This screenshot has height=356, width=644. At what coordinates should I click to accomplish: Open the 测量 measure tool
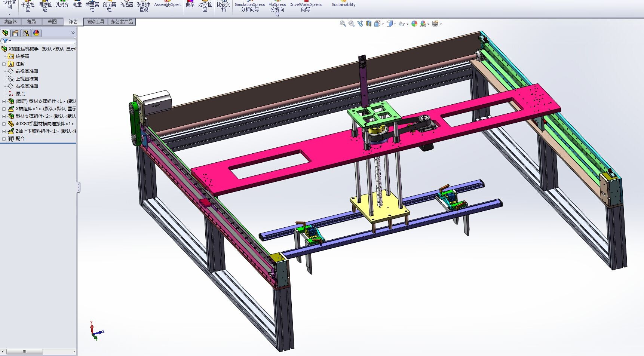click(x=77, y=4)
